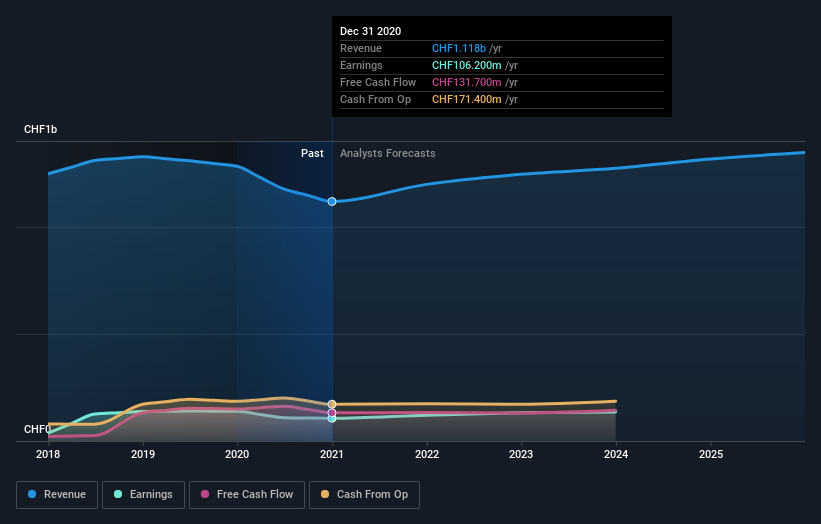Select the 2019 x-axis label
Viewport: 821px width, 524px height.
coord(143,454)
